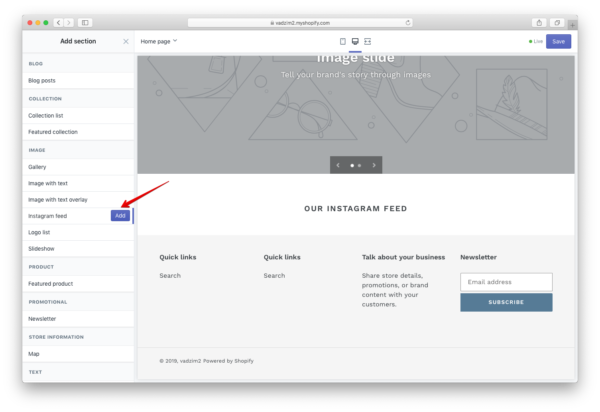
Task: Select Featured collection section
Action: [53, 132]
